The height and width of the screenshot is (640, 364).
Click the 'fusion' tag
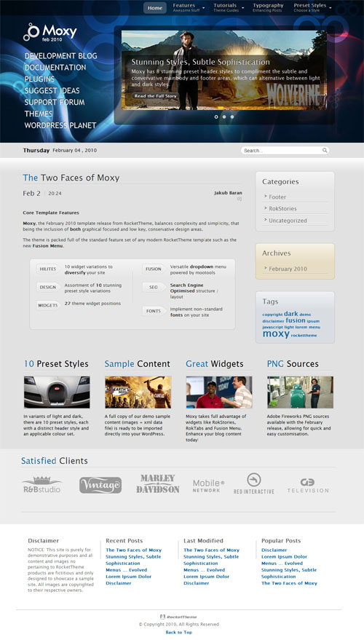pyautogui.click(x=296, y=320)
